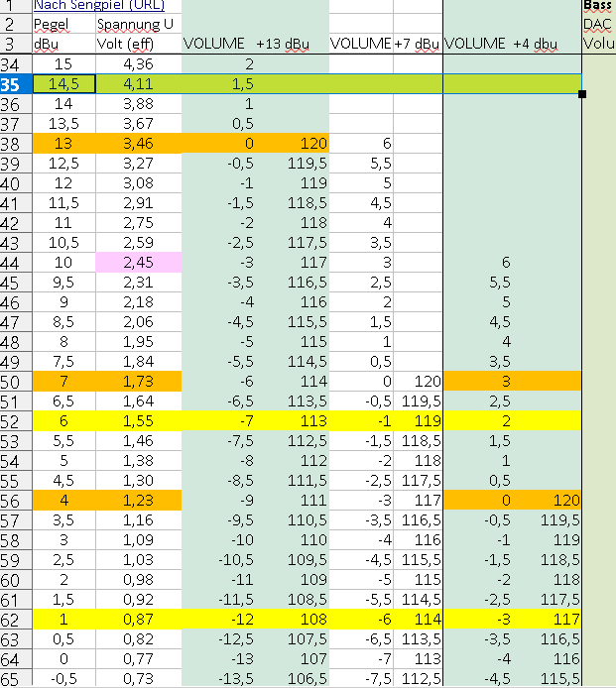Image resolution: width=616 pixels, height=688 pixels.
Task: Click the VOLUME +4 dbu header
Action: tap(512, 44)
